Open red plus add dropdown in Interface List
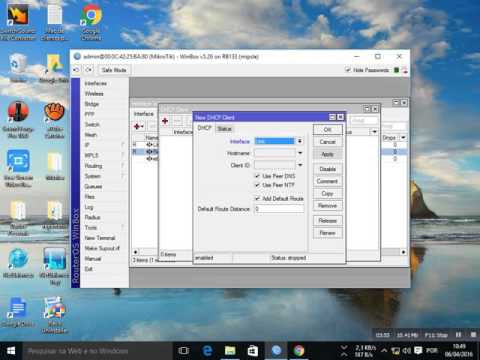The width and height of the screenshot is (480, 360). click(139, 126)
